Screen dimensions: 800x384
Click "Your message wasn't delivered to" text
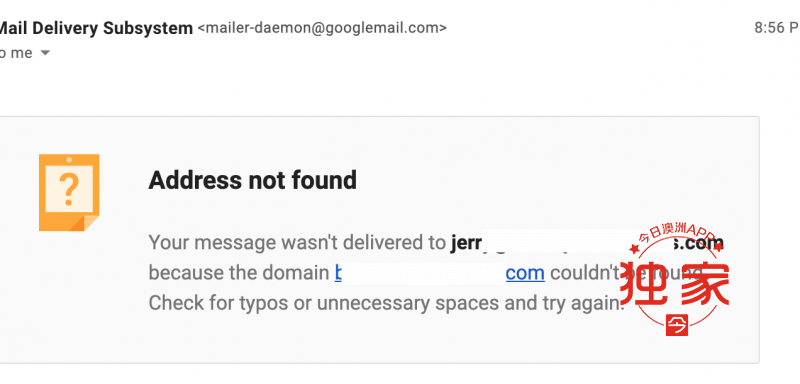297,243
